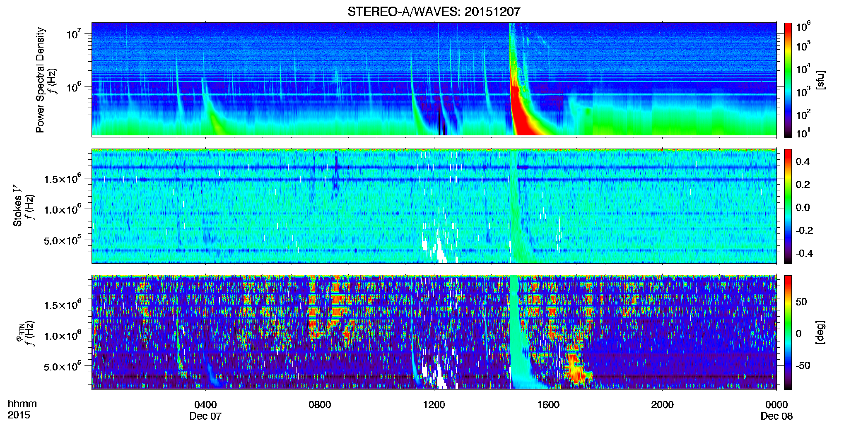The width and height of the screenshot is (868, 447).
Task: Select the 10^2 label on the sfu colorbar
Action: (x=803, y=114)
